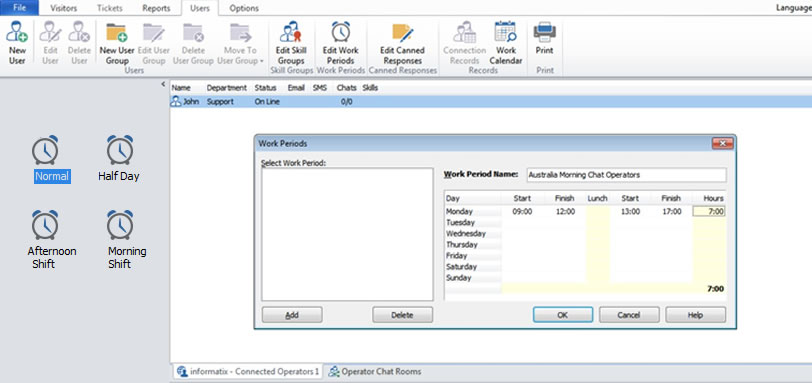The width and height of the screenshot is (812, 383).
Task: Open the File menu
Action: point(20,8)
